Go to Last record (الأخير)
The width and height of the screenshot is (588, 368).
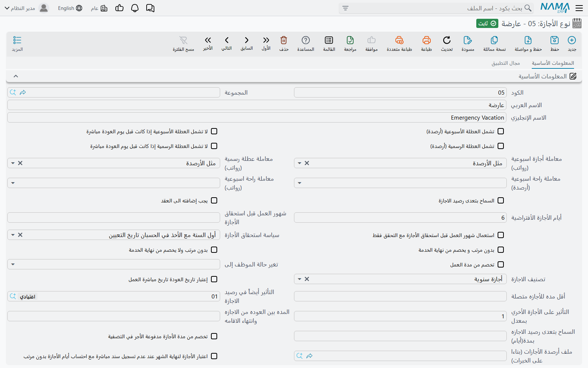(208, 40)
